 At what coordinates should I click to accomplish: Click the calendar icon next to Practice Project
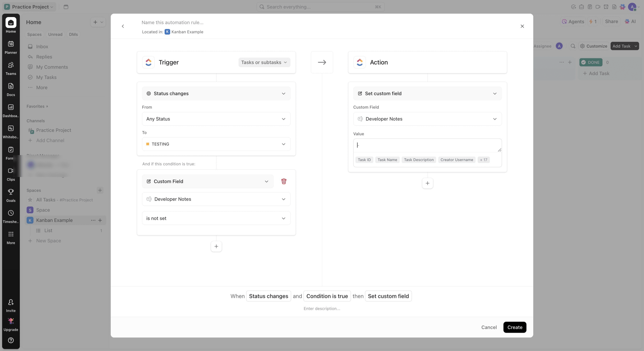[x=66, y=7]
